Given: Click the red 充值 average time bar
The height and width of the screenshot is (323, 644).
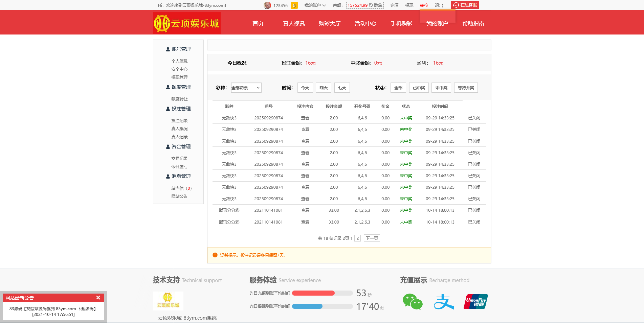Looking at the screenshot, I should (x=313, y=293).
